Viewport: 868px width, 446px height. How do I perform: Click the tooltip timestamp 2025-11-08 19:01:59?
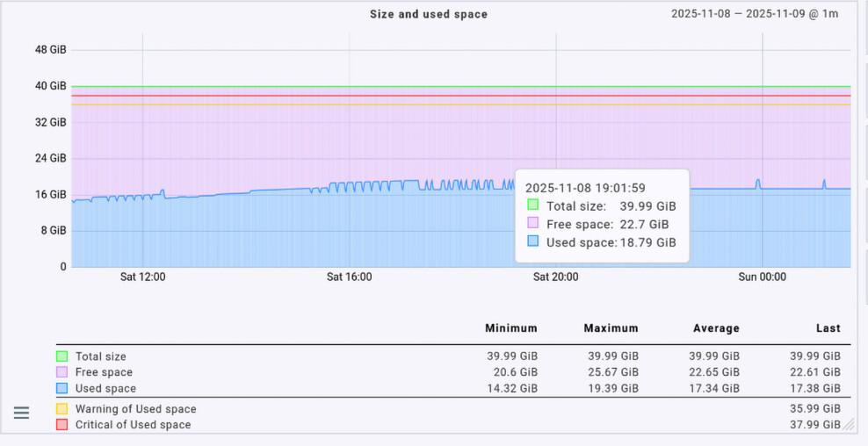tap(585, 188)
